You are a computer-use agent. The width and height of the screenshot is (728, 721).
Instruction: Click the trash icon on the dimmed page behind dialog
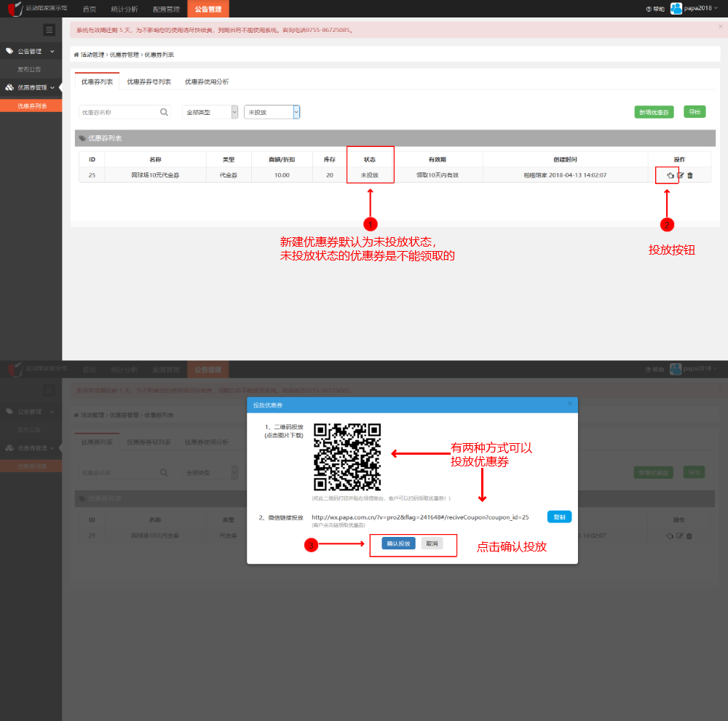(x=689, y=536)
